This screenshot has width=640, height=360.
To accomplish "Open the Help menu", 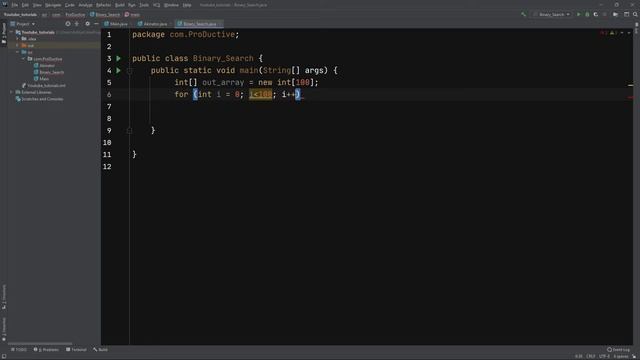I will click(187, 5).
